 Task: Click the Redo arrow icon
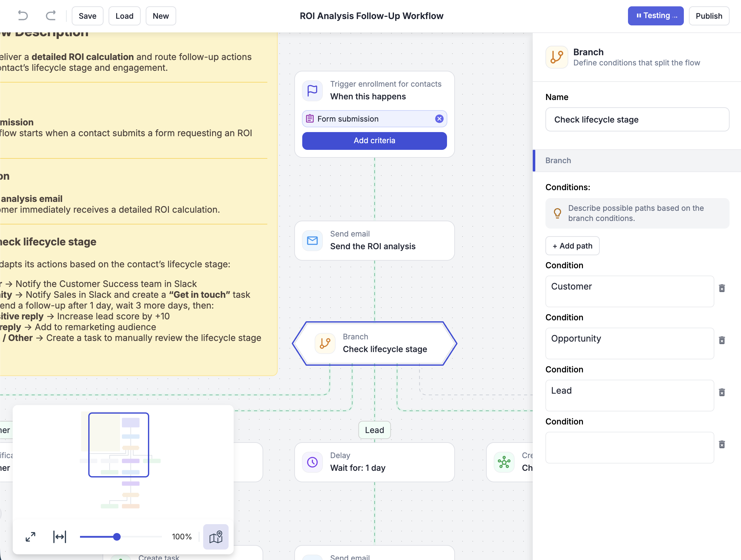(x=50, y=16)
